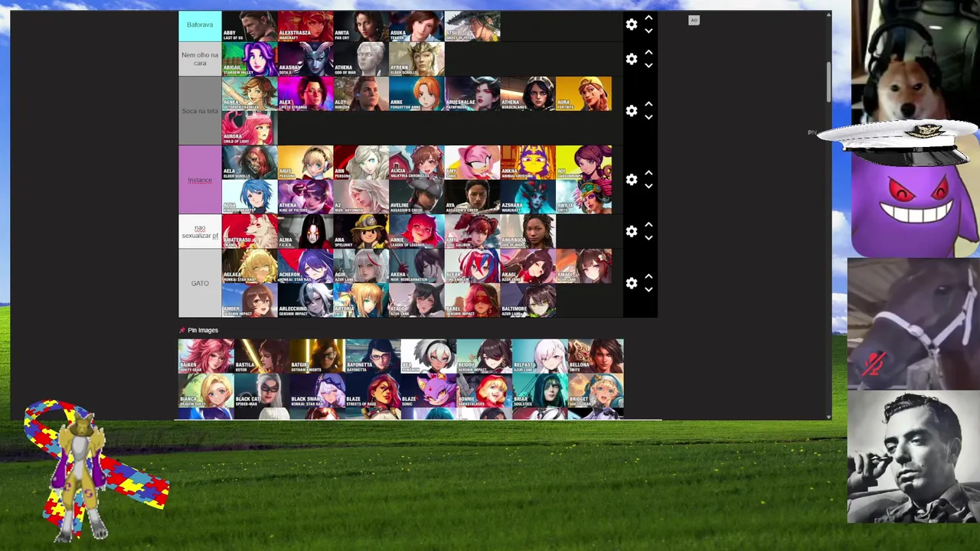Click the page vertical scrollbar thumb
The height and width of the screenshot is (551, 980).
click(x=828, y=80)
